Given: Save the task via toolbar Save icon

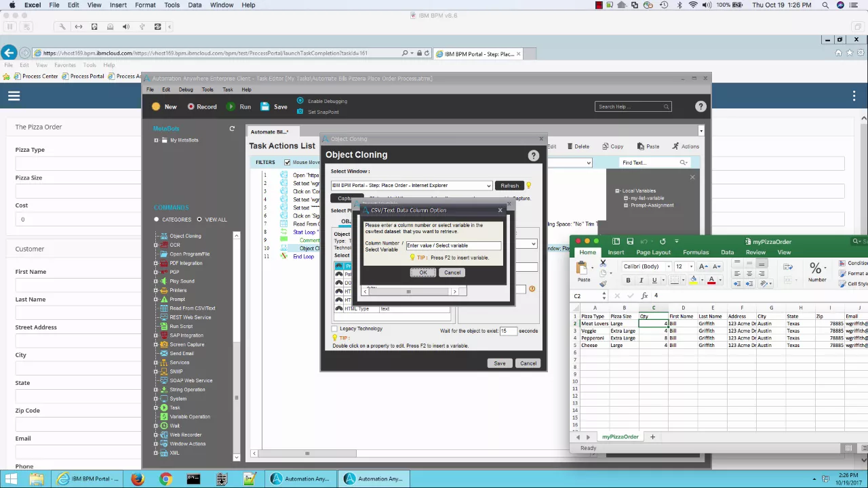Looking at the screenshot, I should (264, 106).
